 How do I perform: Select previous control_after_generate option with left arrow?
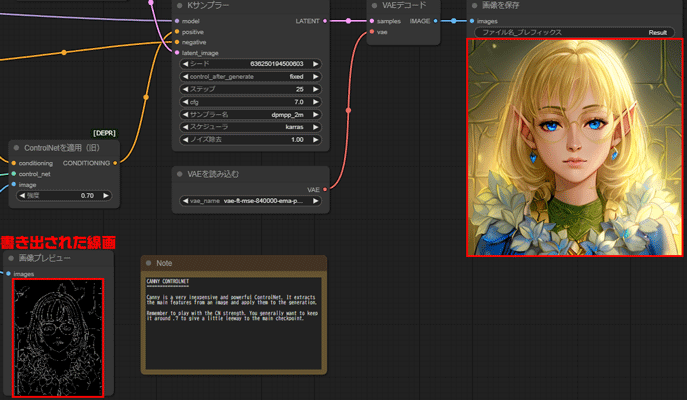pyautogui.click(x=185, y=77)
